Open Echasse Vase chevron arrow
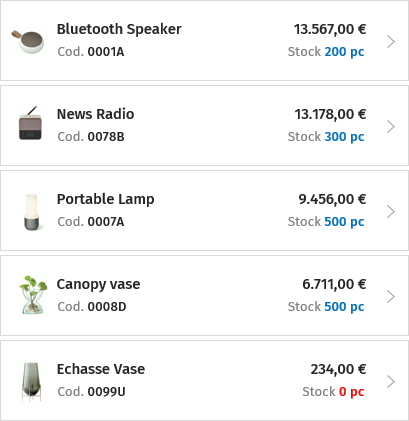This screenshot has width=409, height=421. point(391,382)
